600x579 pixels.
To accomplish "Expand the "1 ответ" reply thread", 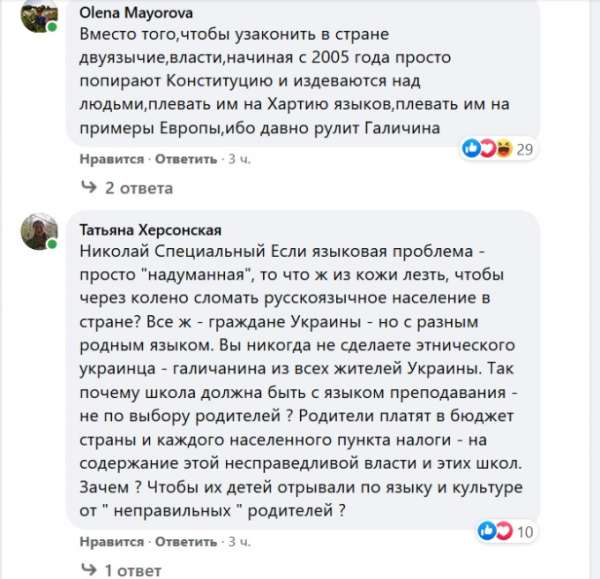I will coord(133,569).
